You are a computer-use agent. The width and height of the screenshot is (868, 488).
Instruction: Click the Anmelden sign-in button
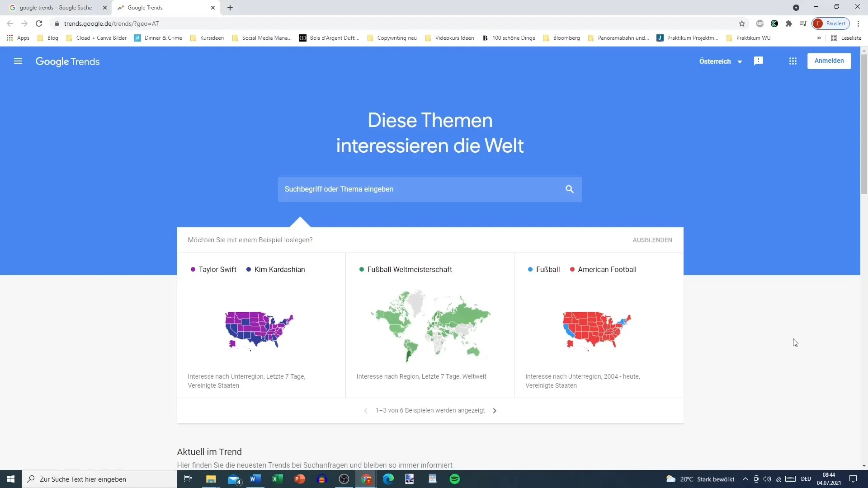[829, 61]
